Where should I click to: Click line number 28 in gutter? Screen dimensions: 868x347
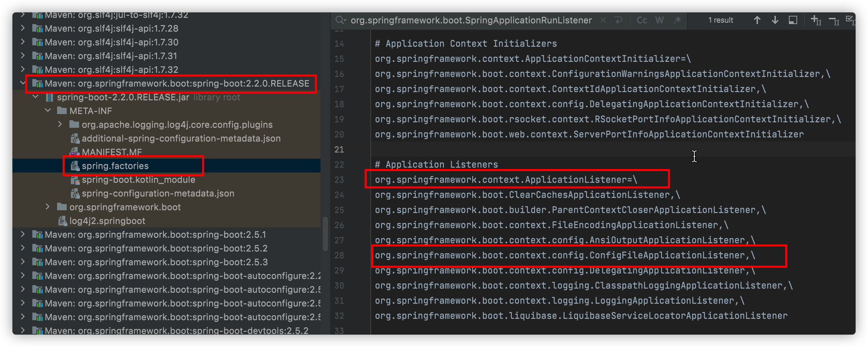(x=339, y=255)
